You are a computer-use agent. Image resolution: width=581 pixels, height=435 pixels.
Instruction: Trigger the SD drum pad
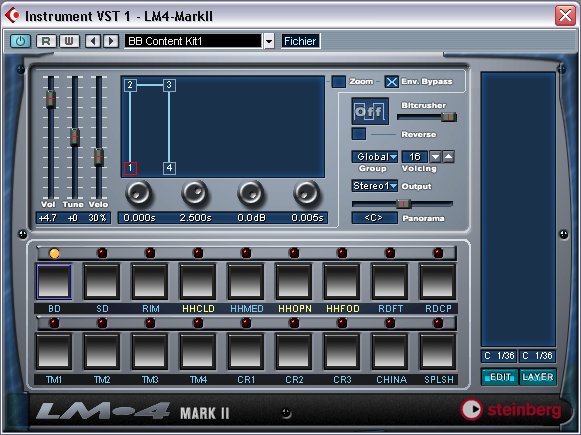(x=102, y=281)
